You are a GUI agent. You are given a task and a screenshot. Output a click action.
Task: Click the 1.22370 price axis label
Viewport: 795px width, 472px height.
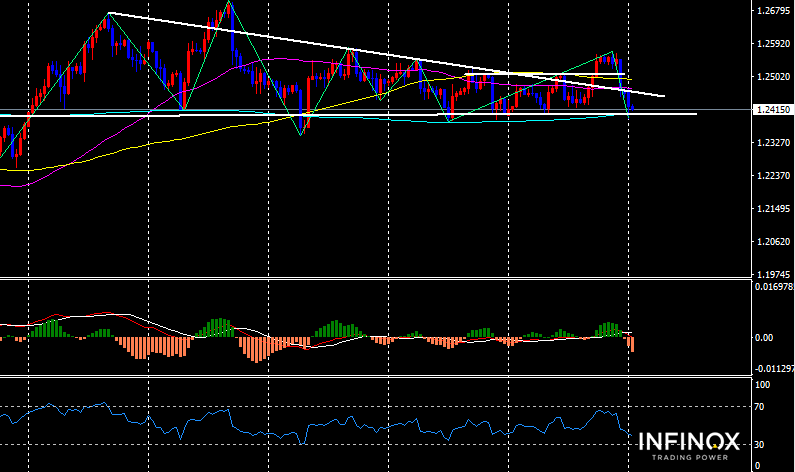tap(773, 175)
